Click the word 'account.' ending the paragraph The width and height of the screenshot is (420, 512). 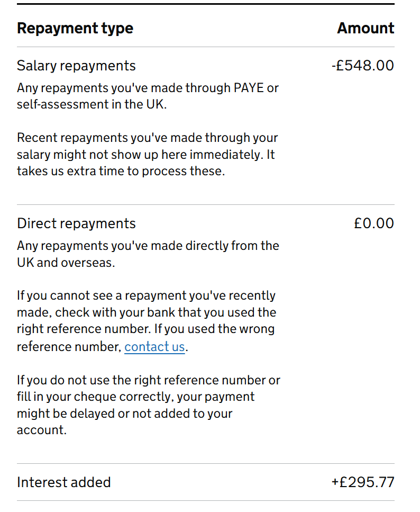click(41, 430)
